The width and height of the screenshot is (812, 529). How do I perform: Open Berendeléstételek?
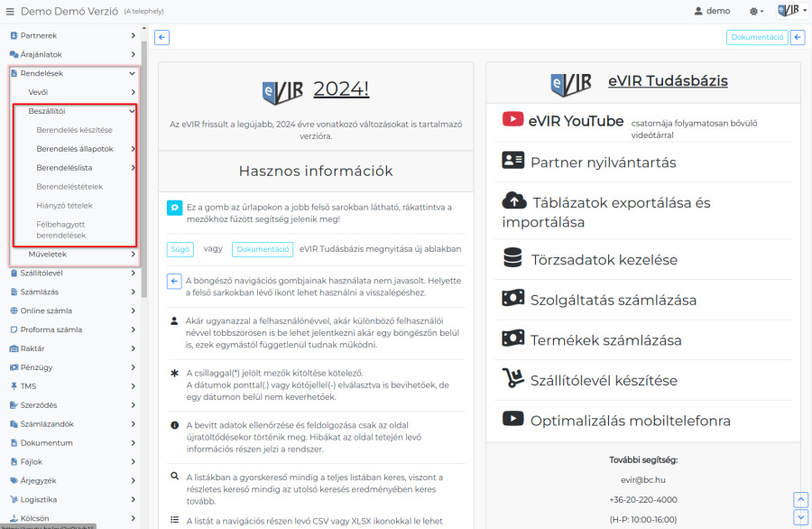tap(69, 187)
